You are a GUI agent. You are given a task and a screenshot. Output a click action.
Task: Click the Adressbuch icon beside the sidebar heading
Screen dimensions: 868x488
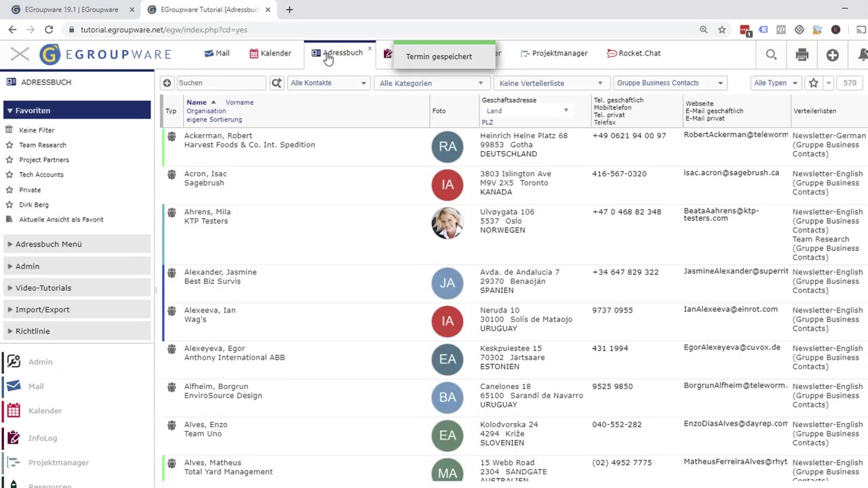coord(11,82)
